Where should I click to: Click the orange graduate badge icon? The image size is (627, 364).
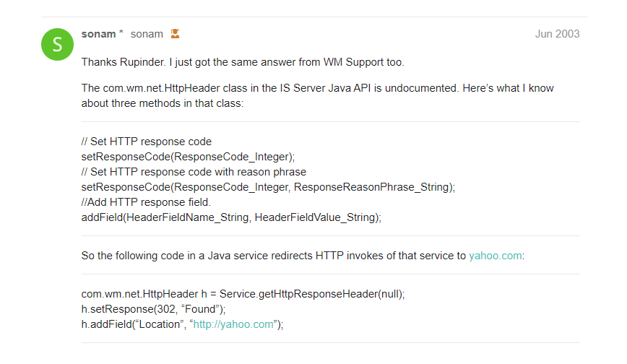[x=175, y=34]
